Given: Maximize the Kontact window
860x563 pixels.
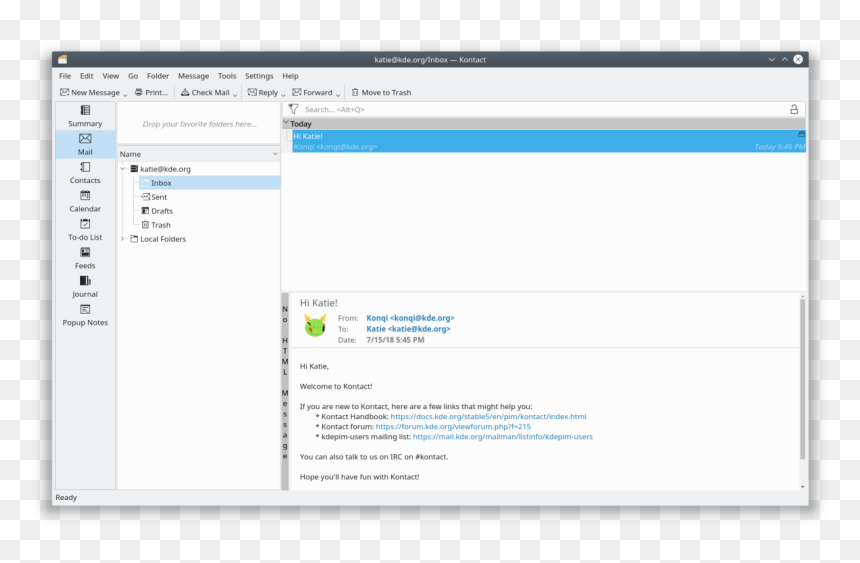Looking at the screenshot, I should (x=785, y=59).
